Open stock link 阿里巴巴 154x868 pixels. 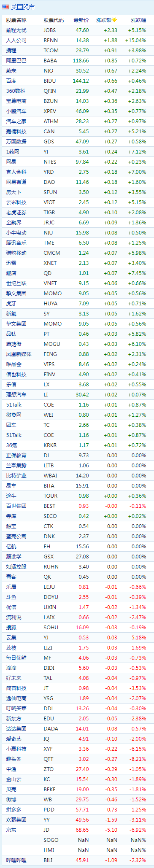[x=16, y=60]
